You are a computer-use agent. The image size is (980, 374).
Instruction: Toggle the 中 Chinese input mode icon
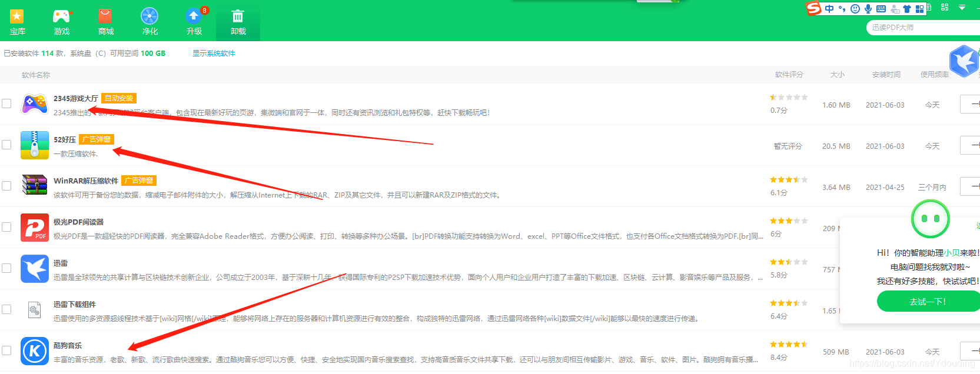tap(829, 9)
